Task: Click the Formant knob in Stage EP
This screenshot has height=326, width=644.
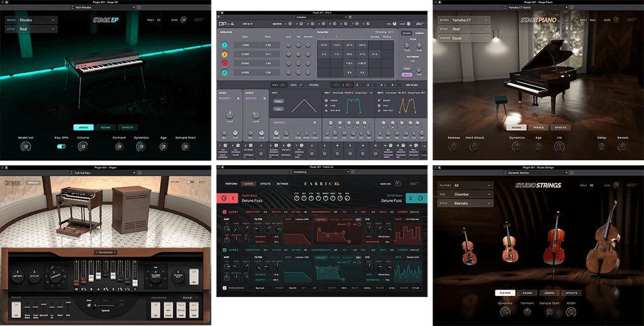Action: (x=119, y=146)
